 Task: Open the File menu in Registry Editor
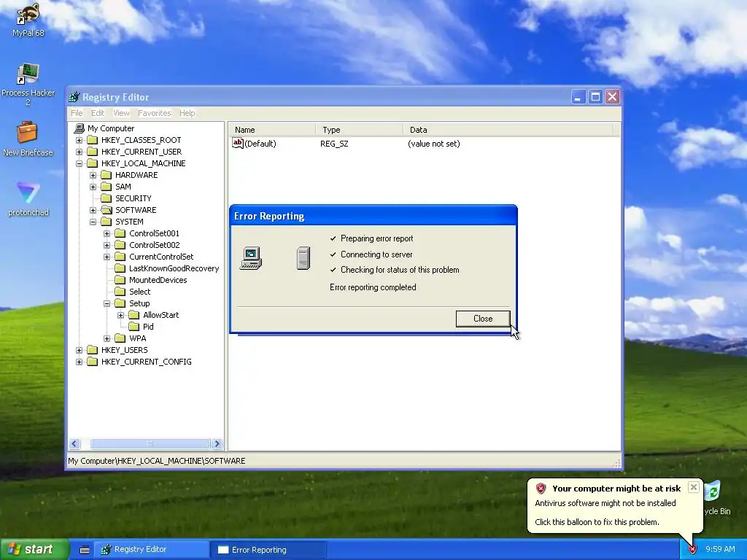[76, 113]
